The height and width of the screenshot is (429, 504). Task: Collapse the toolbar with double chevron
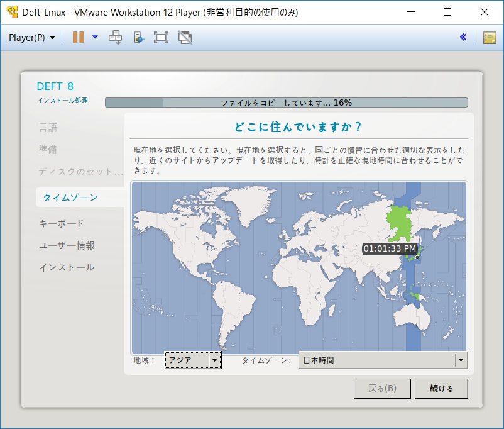[463, 37]
